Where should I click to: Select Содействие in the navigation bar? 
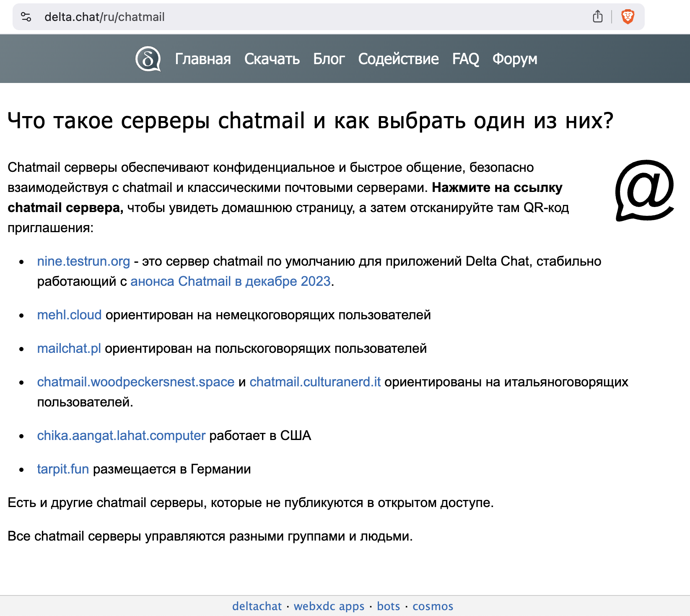click(398, 59)
